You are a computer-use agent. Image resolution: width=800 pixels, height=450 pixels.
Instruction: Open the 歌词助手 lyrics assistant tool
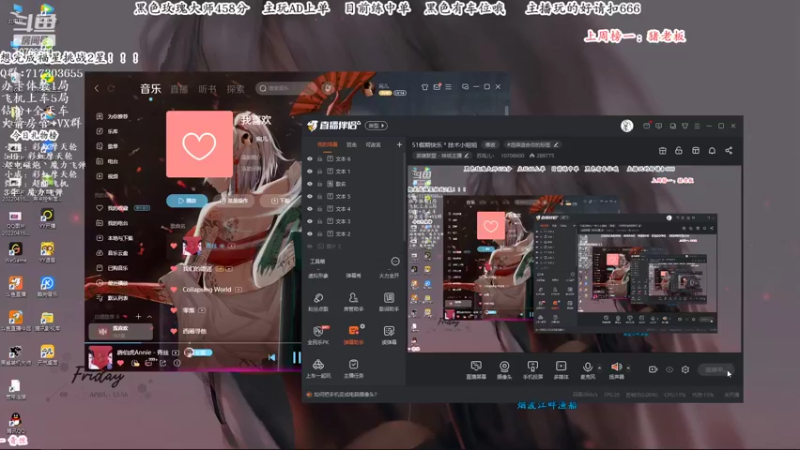[389, 302]
